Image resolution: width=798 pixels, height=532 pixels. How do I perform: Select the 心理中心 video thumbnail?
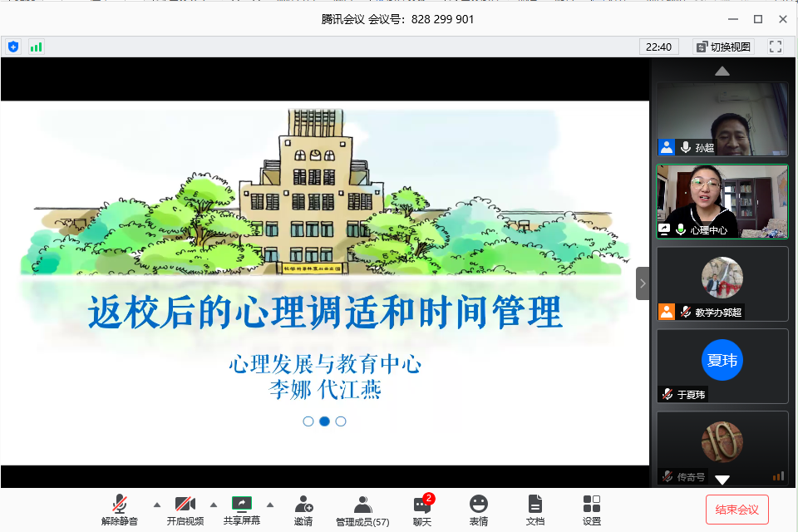pos(722,200)
